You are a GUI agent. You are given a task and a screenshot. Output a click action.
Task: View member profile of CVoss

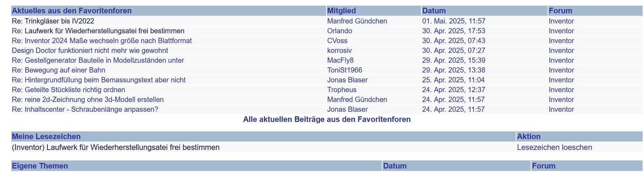337,41
